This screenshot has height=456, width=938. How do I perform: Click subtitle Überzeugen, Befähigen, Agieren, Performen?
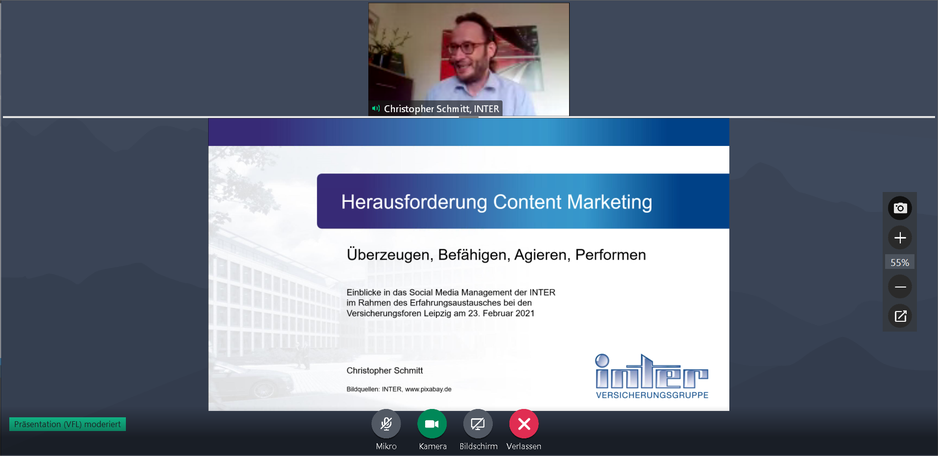tap(497, 254)
